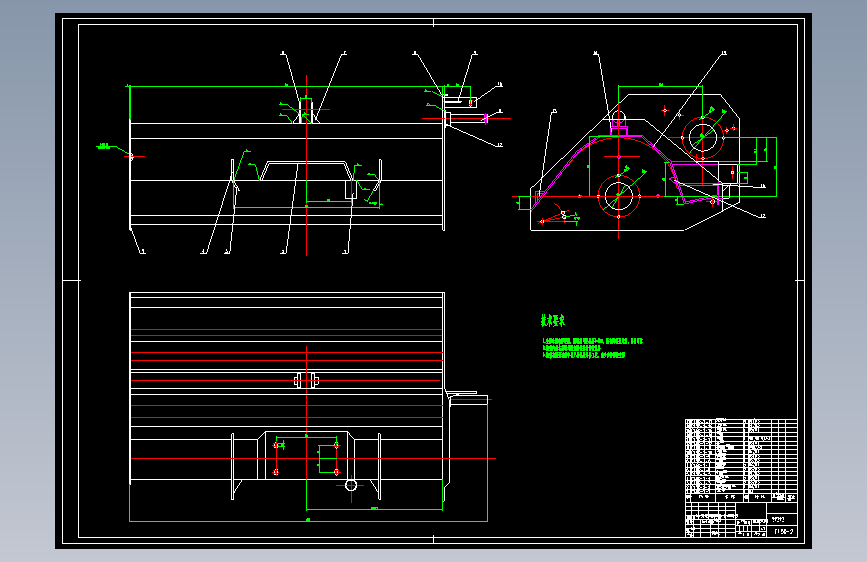Pick the large red lower circle in the side view
Viewport: 867px width, 562px height.
tap(619, 196)
